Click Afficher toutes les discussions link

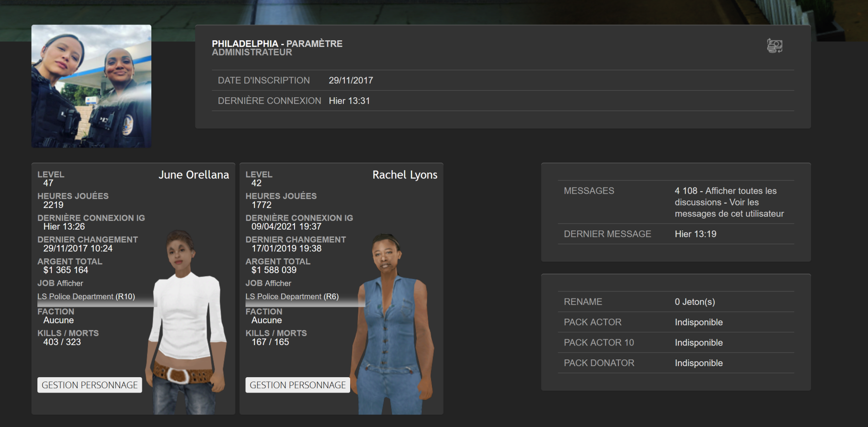(725, 196)
